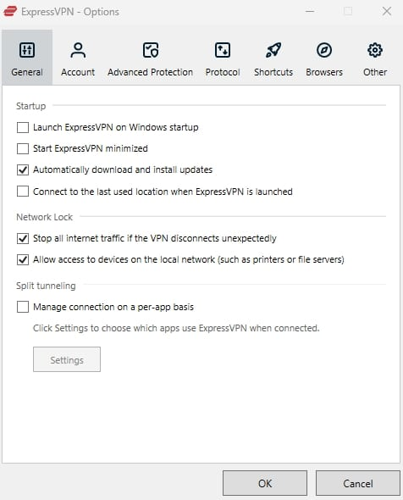403x500 pixels.
Task: Open the Account person icon
Action: pos(78,50)
